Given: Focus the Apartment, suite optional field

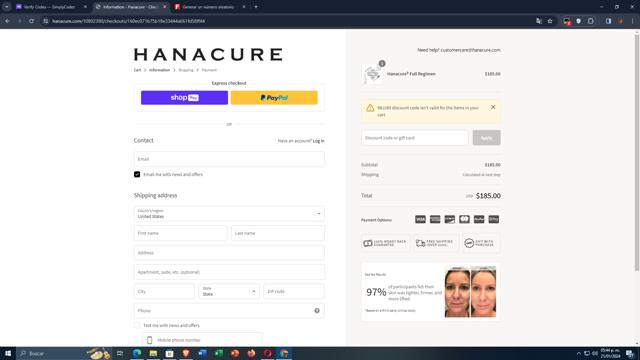Looking at the screenshot, I should click(229, 272).
